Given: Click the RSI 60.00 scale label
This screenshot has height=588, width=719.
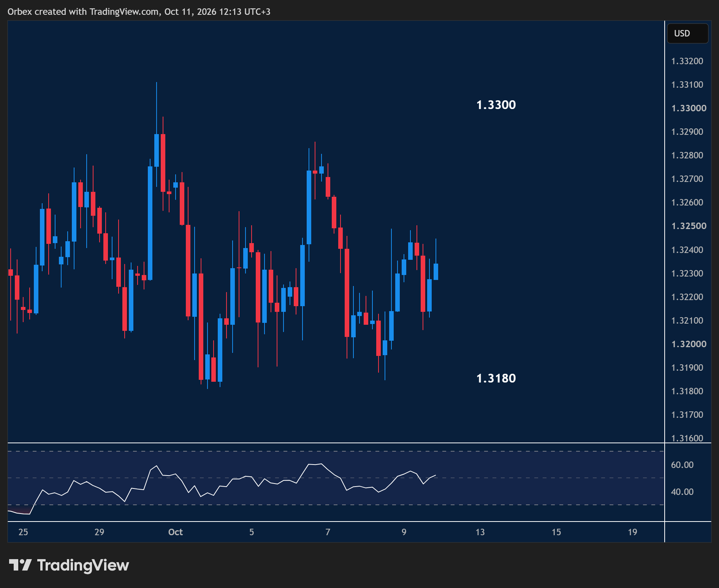Looking at the screenshot, I should (682, 465).
